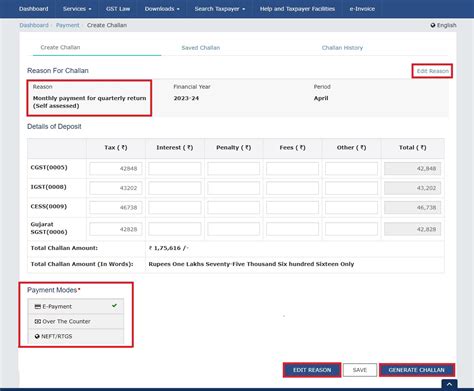Viewport: 474px width, 391px height.
Task: Select E-Payment payment mode
Action: click(x=76, y=306)
